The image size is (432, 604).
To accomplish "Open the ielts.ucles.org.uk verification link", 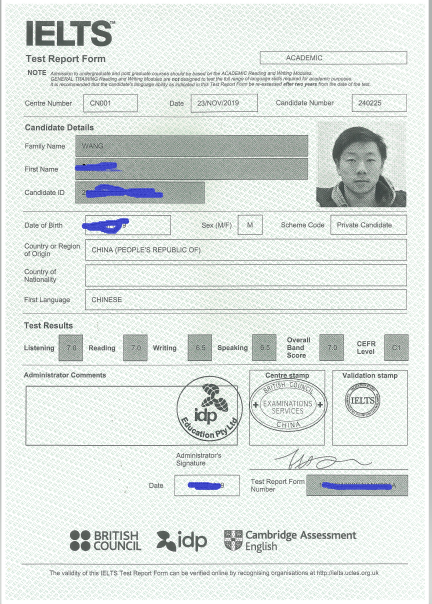I will tap(348, 573).
